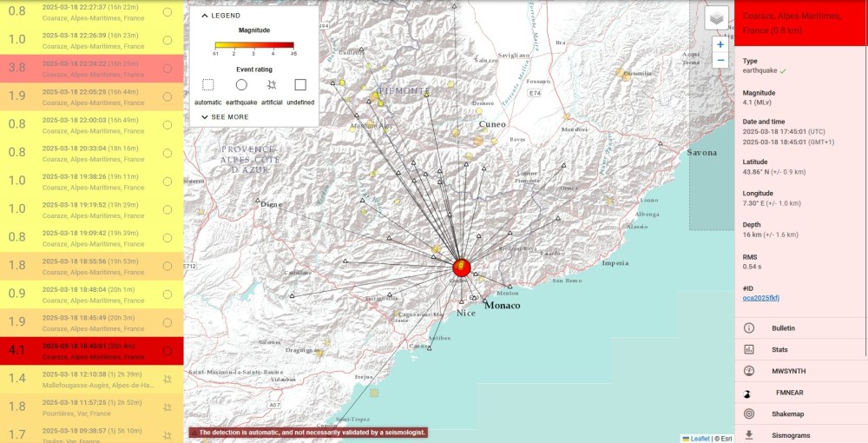Zoom out of the map
The height and width of the screenshot is (443, 868).
(720, 61)
